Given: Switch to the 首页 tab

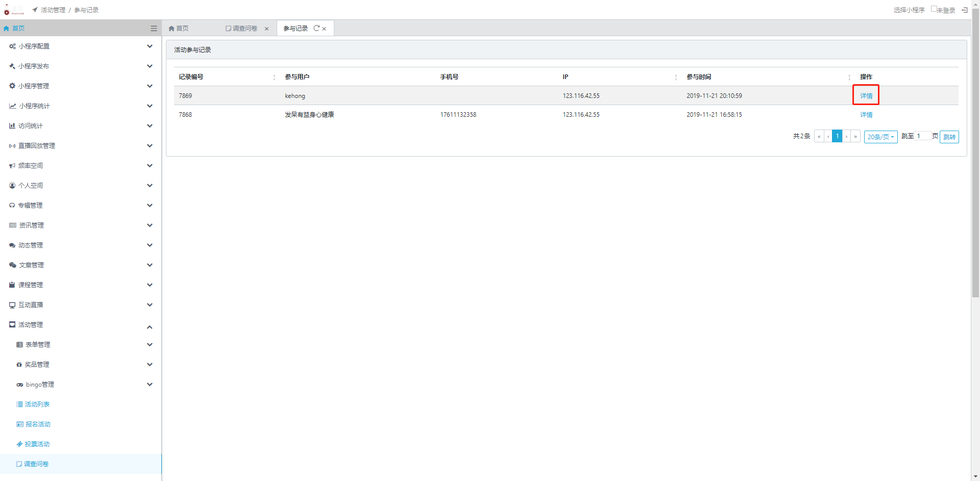Looking at the screenshot, I should coord(179,29).
